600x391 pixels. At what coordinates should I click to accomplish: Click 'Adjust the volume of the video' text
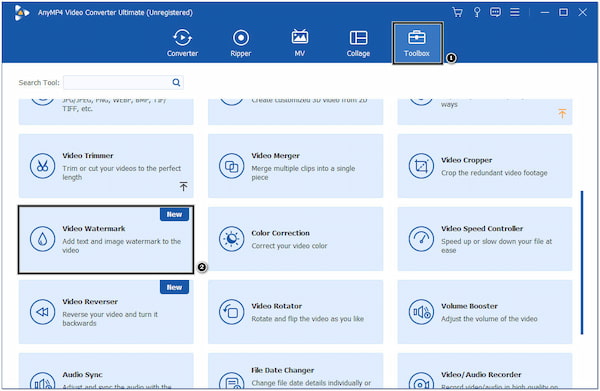coord(489,319)
